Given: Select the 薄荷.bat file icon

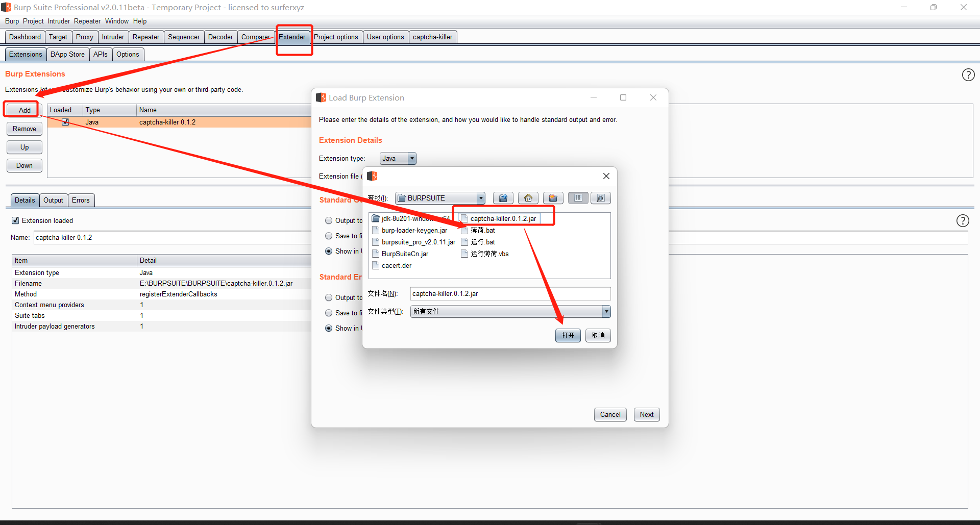Looking at the screenshot, I should 464,230.
